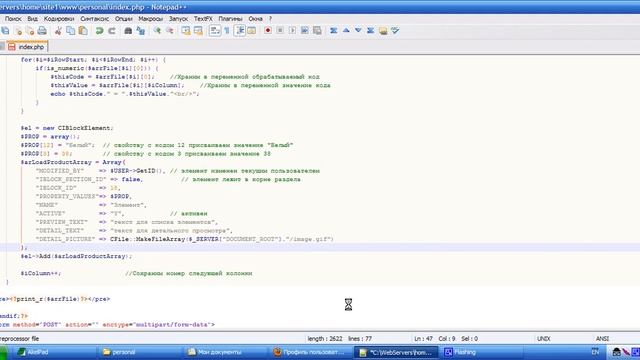This screenshot has height=360, width=640.
Task: Click the UNIX line-ending status field
Action: click(x=543, y=339)
